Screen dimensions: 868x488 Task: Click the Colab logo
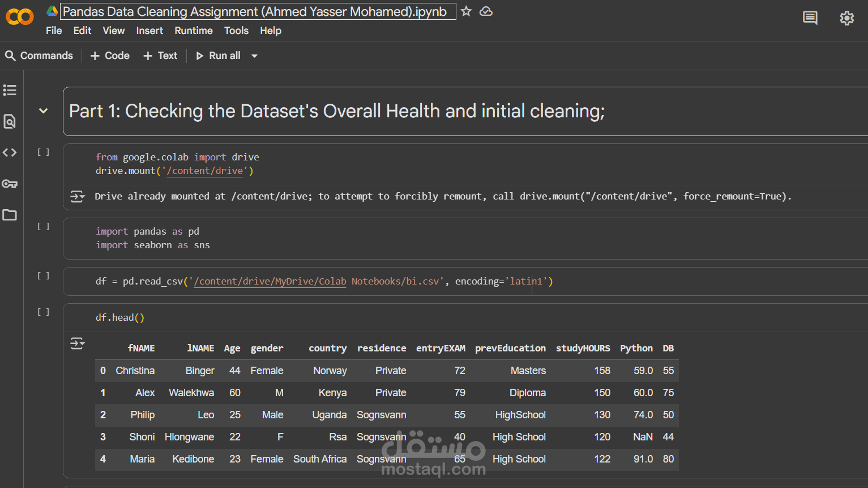20,16
